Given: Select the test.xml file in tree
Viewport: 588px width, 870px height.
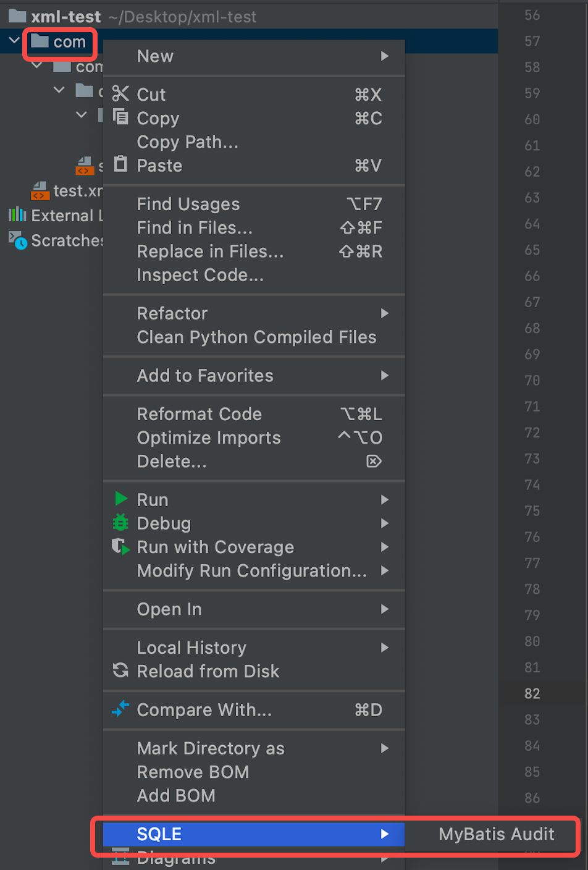Looking at the screenshot, I should (x=68, y=191).
